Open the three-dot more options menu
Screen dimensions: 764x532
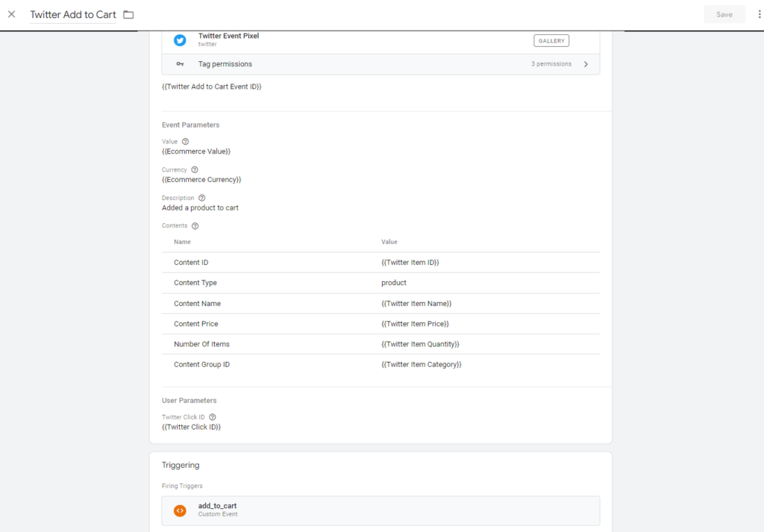(759, 14)
